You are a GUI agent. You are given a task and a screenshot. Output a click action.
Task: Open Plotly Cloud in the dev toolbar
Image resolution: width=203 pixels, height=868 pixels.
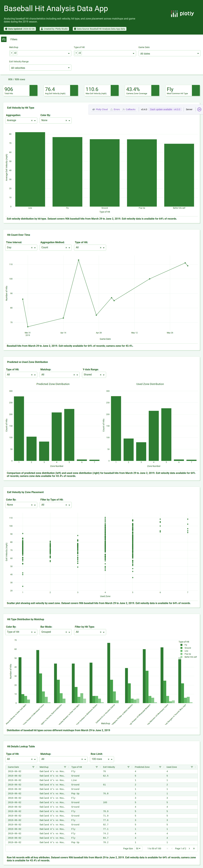coord(100,110)
